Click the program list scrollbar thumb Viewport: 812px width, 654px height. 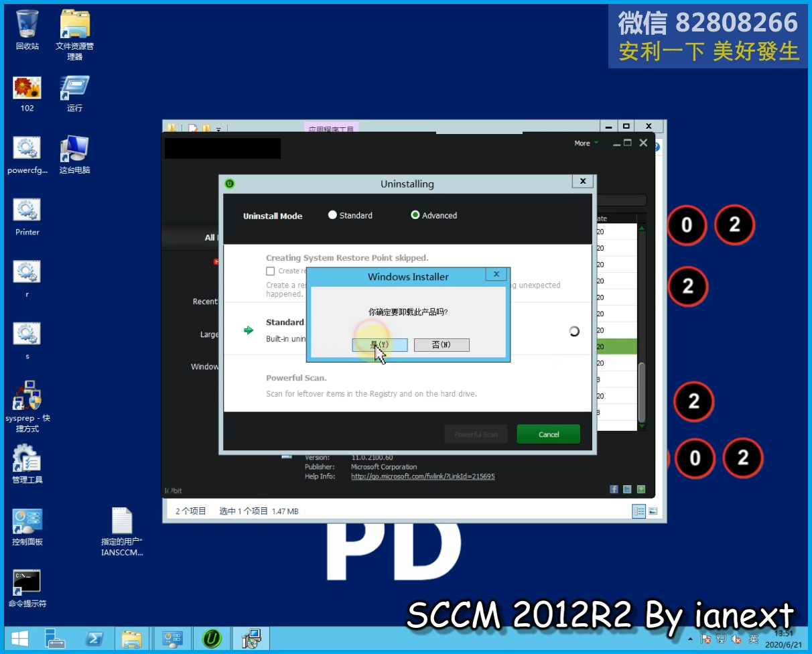pos(642,391)
